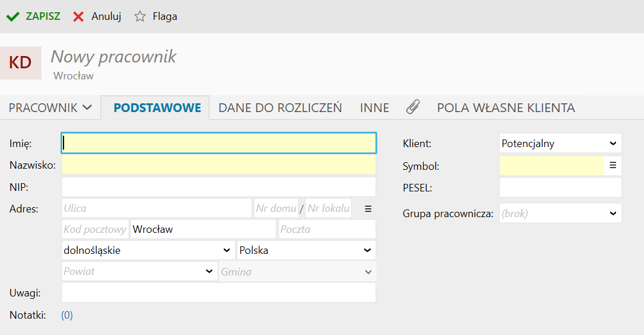644x335 pixels.
Task: Open POLA WŁASNE KLIENTA tab
Action: 506,108
